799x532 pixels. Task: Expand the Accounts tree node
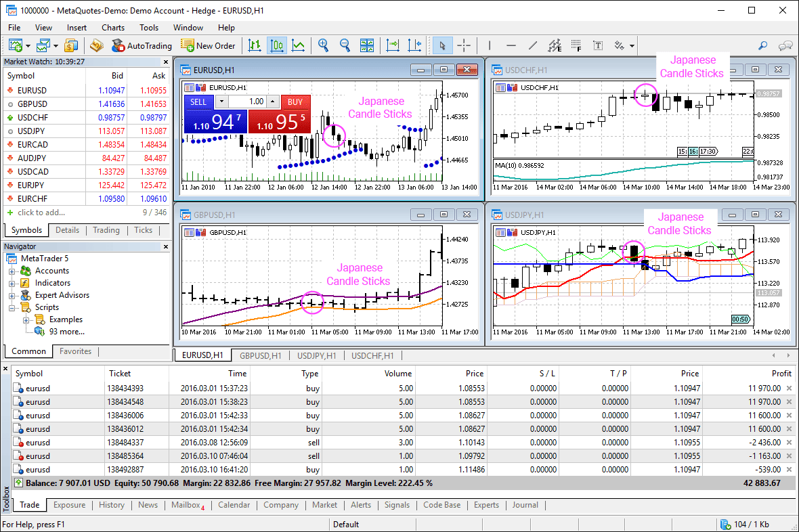[x=12, y=271]
